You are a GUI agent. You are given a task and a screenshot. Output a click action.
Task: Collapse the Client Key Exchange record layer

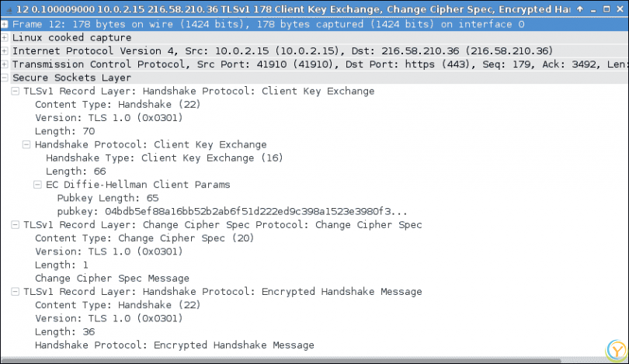(x=16, y=91)
